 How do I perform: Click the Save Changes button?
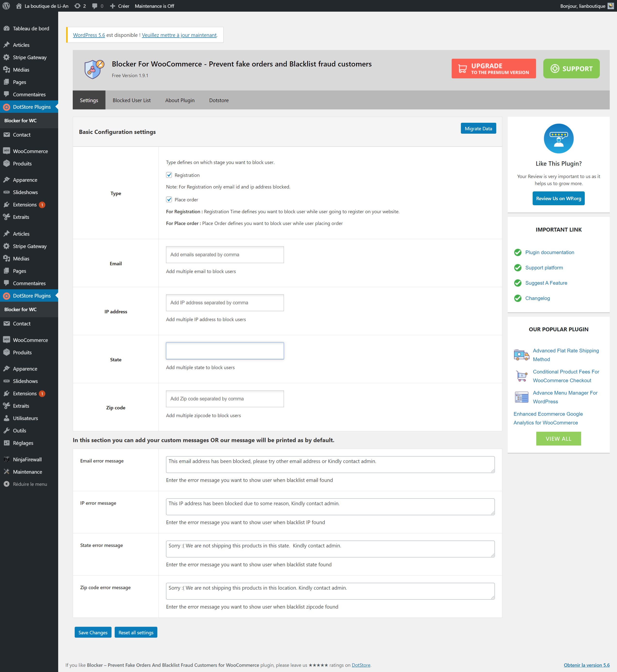click(x=93, y=632)
